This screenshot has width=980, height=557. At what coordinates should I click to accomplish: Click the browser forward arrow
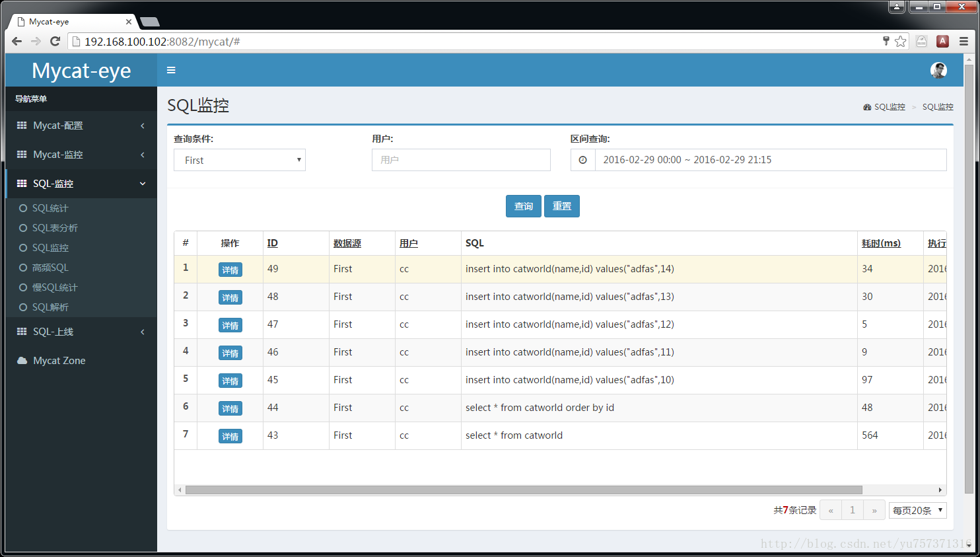coord(36,42)
